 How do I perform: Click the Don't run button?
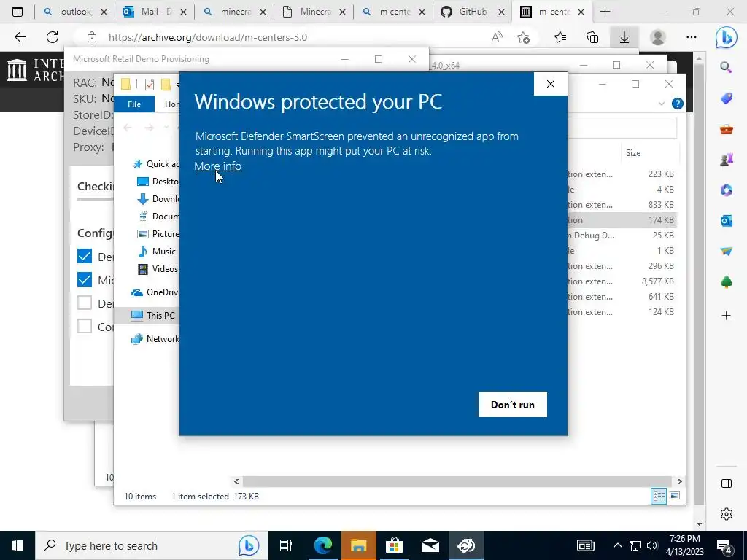coord(513,404)
